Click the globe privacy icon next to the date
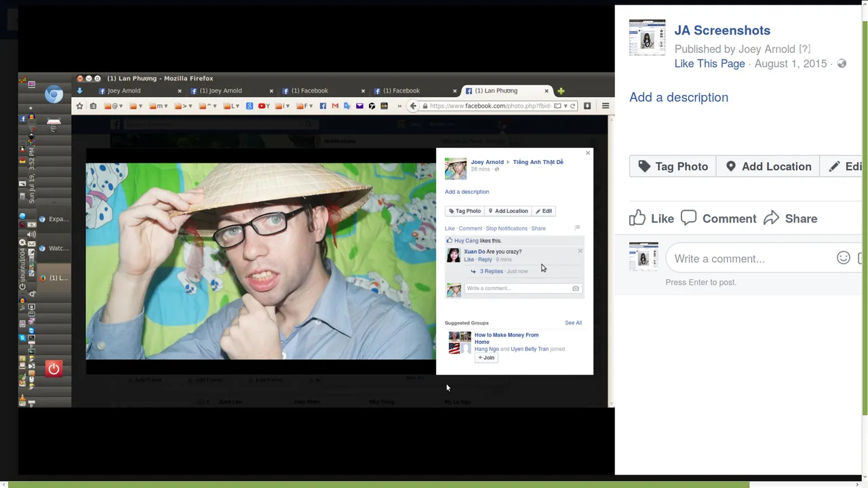 pyautogui.click(x=842, y=64)
